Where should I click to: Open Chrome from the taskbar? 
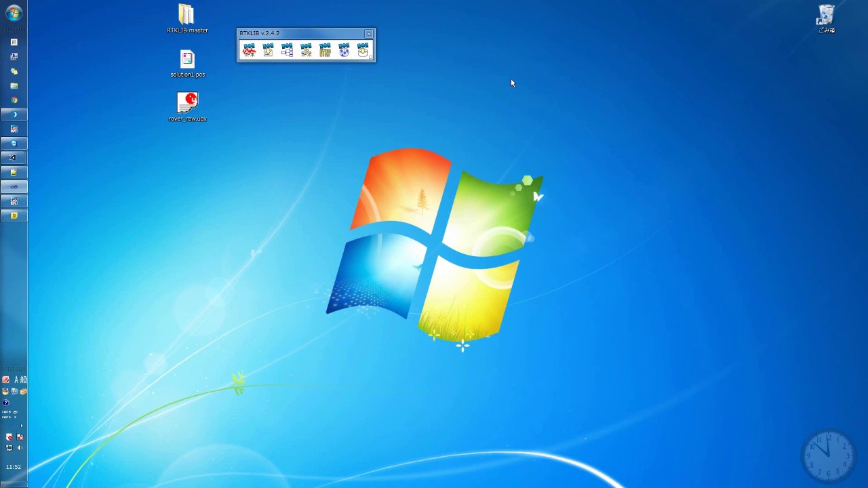(x=14, y=100)
